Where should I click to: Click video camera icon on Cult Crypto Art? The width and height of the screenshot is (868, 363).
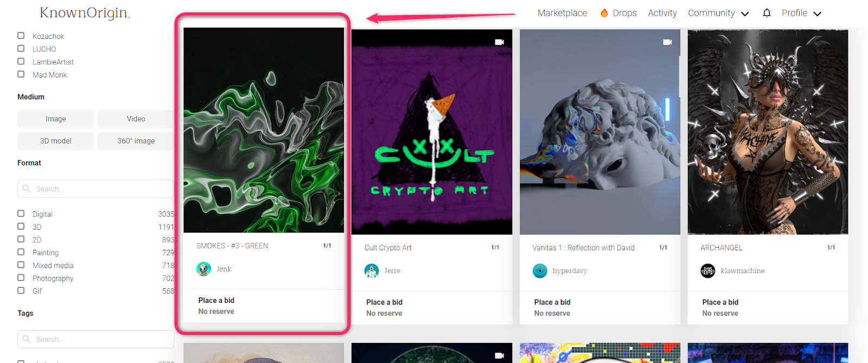click(499, 42)
